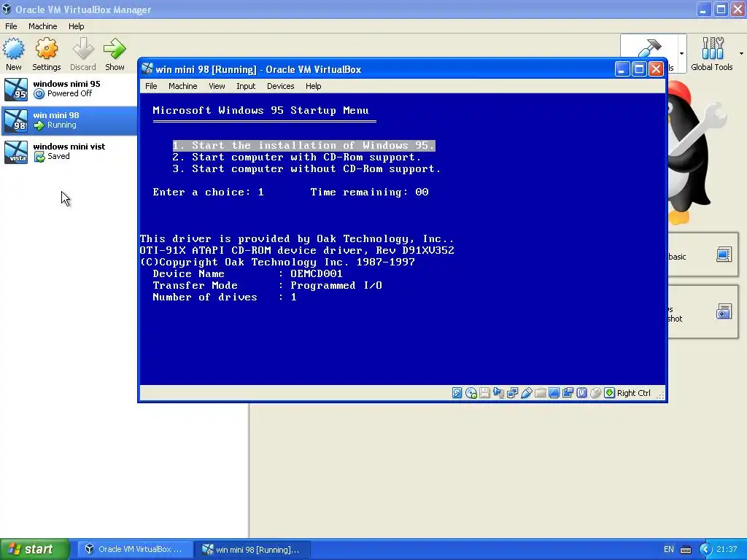Click network adapter indicator in VM status bar

pos(512,393)
